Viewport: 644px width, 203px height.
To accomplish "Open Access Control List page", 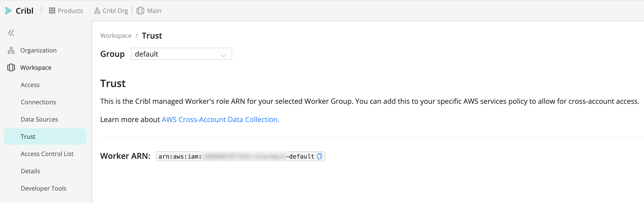I will coord(47,154).
